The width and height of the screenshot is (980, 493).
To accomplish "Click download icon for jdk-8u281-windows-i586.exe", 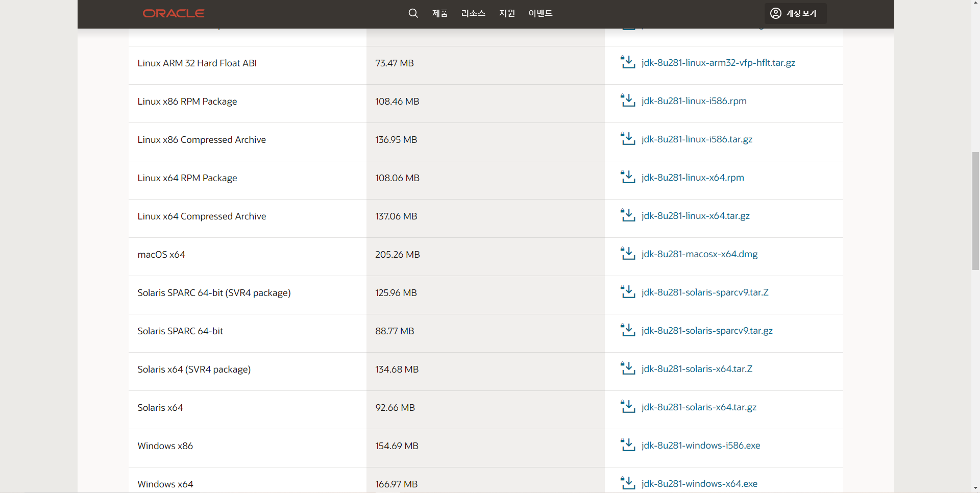I will (x=628, y=445).
